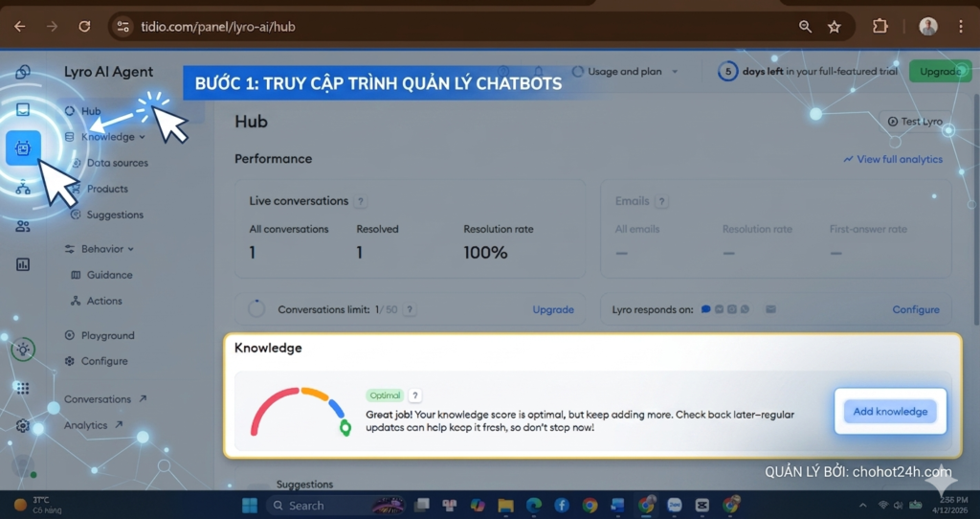Viewport: 980px width, 519px height.
Task: Click the browser address bar URL
Action: [217, 26]
